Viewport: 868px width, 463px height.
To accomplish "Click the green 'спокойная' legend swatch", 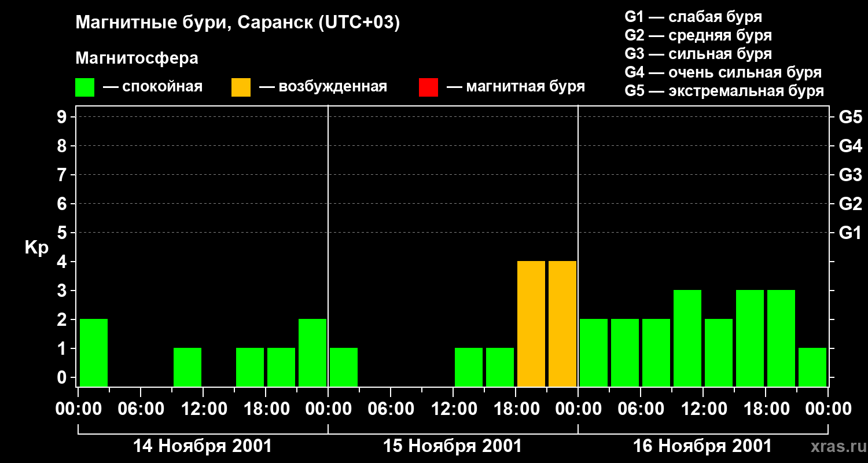I will 84,87.
